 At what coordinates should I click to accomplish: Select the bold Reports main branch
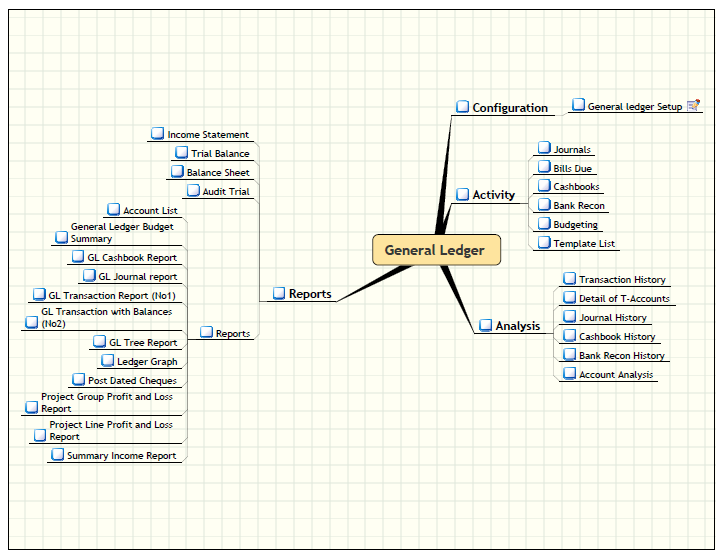[309, 294]
